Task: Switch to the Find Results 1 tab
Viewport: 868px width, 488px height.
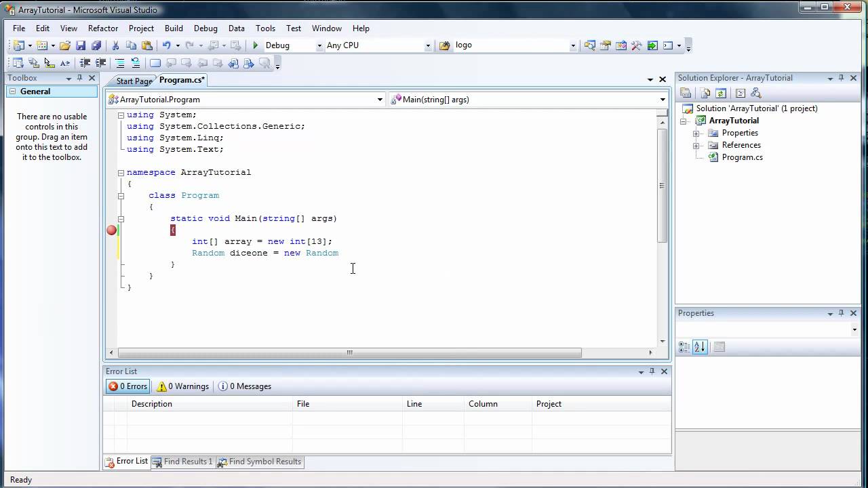Action: tap(183, 462)
